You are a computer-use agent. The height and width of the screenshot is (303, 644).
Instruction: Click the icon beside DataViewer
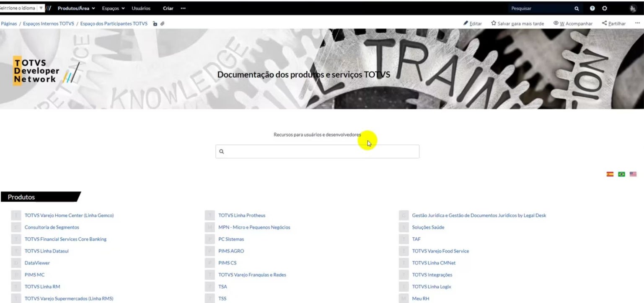tap(16, 263)
